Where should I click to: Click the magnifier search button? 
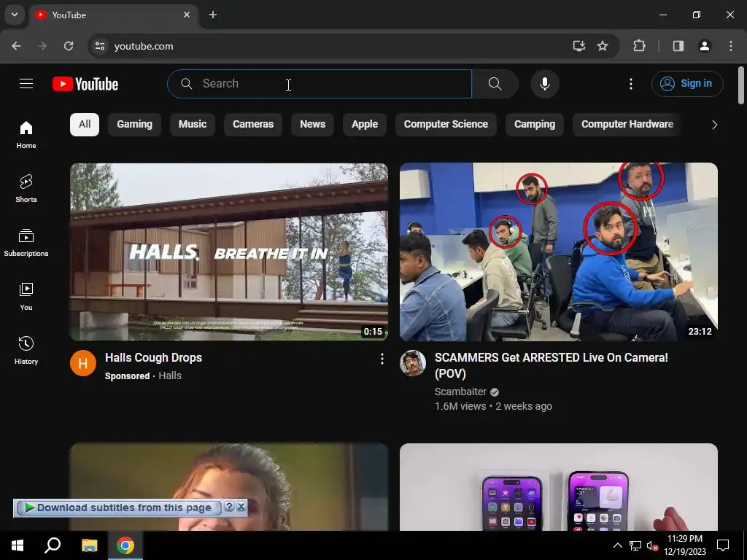tap(495, 84)
